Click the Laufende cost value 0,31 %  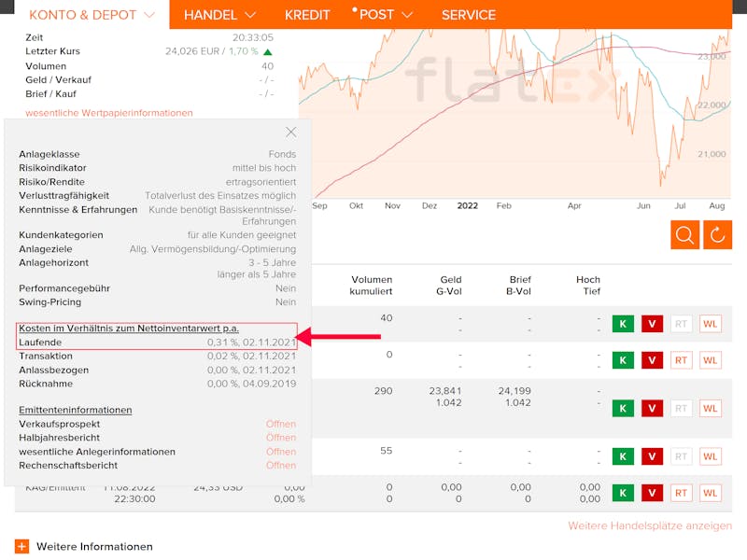click(251, 343)
